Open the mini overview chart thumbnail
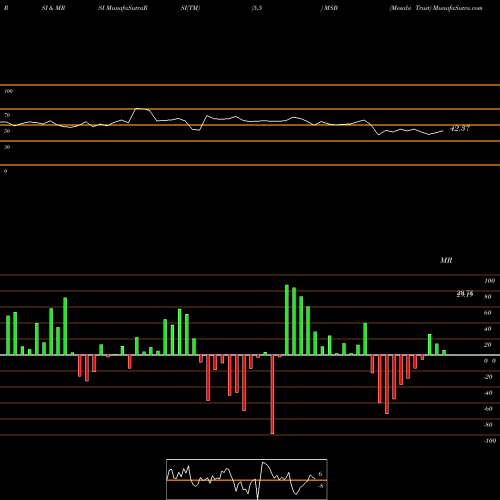 pyautogui.click(x=247, y=479)
